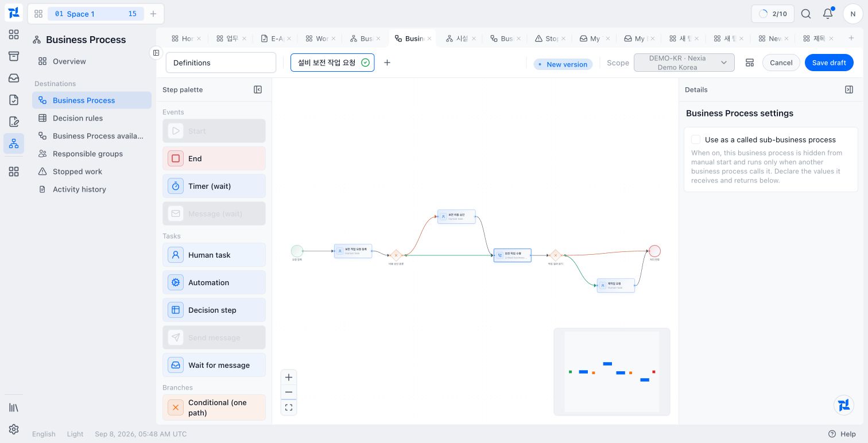Select the Human task palette step
The width and height of the screenshot is (868, 443).
click(214, 255)
